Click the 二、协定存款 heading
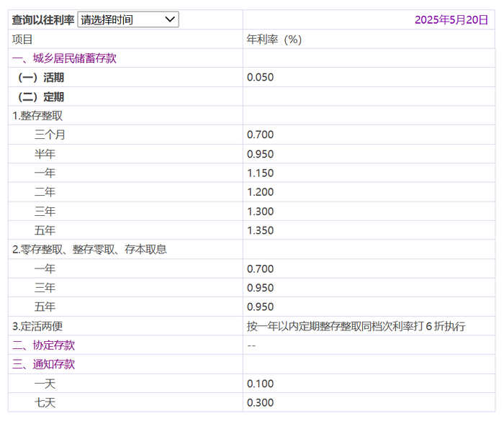 (43, 345)
